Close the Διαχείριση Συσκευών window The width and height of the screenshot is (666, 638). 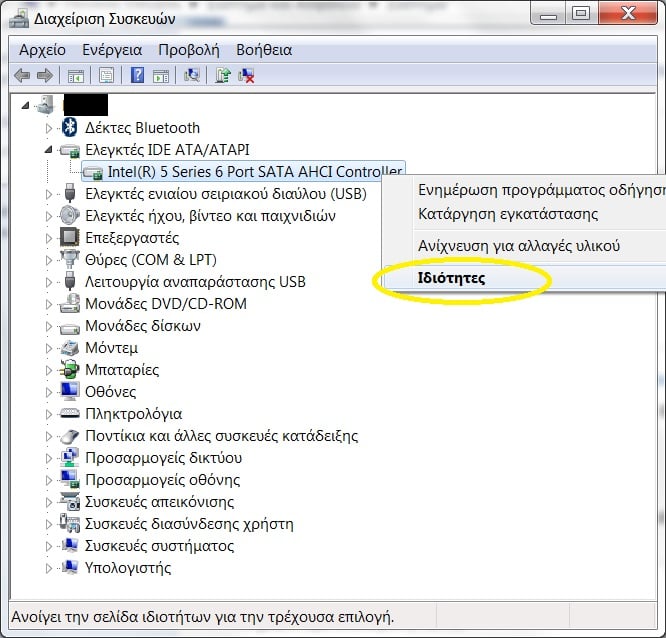629,13
